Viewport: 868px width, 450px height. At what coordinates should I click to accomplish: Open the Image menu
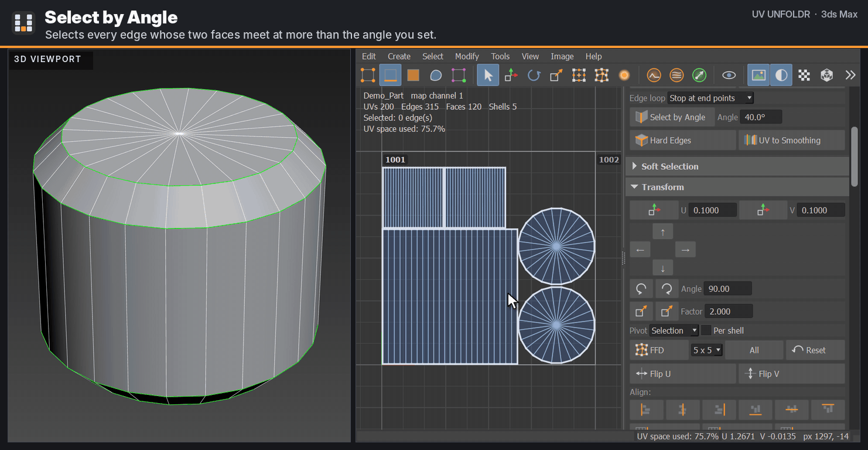pyautogui.click(x=562, y=56)
